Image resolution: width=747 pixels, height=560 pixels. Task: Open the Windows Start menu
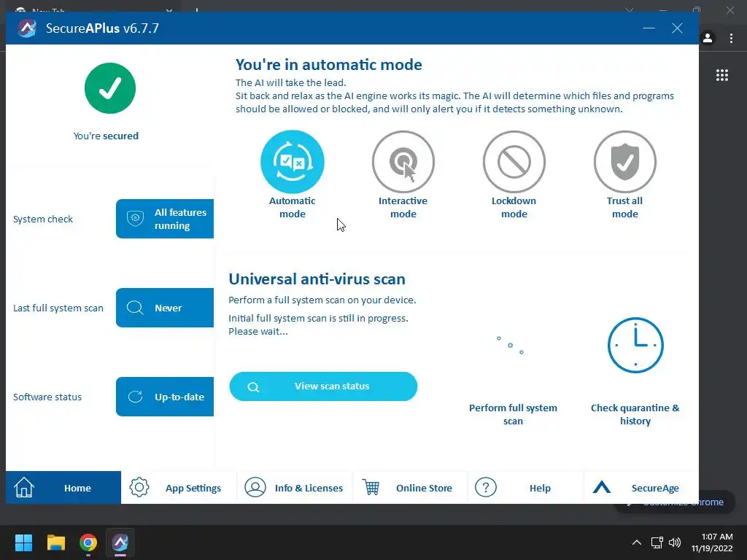click(x=23, y=542)
